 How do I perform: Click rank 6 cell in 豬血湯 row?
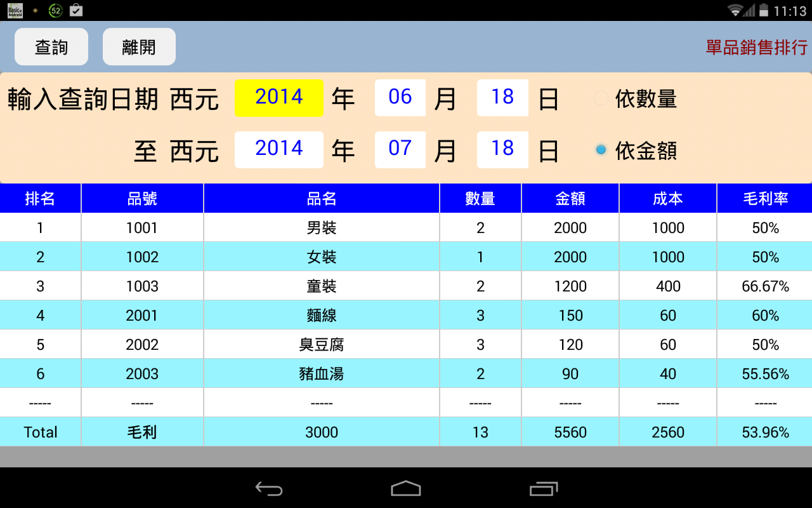tap(40, 373)
